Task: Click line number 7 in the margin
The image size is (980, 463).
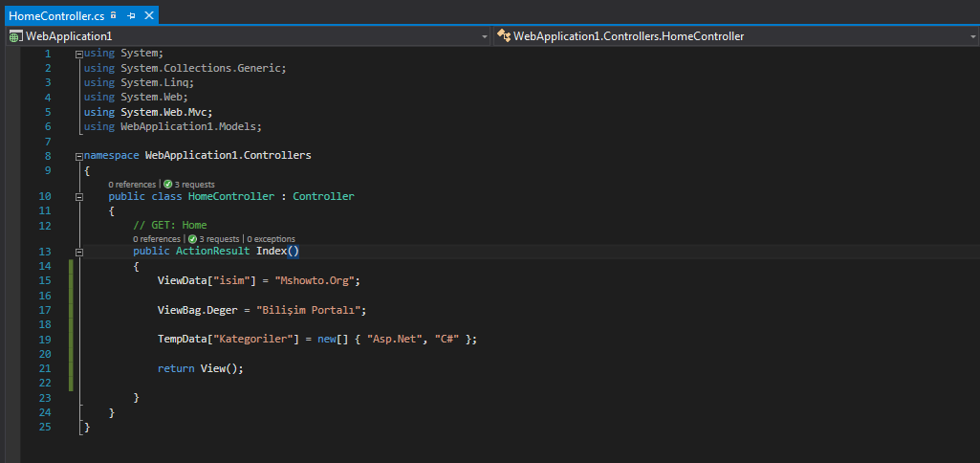Action: point(48,141)
